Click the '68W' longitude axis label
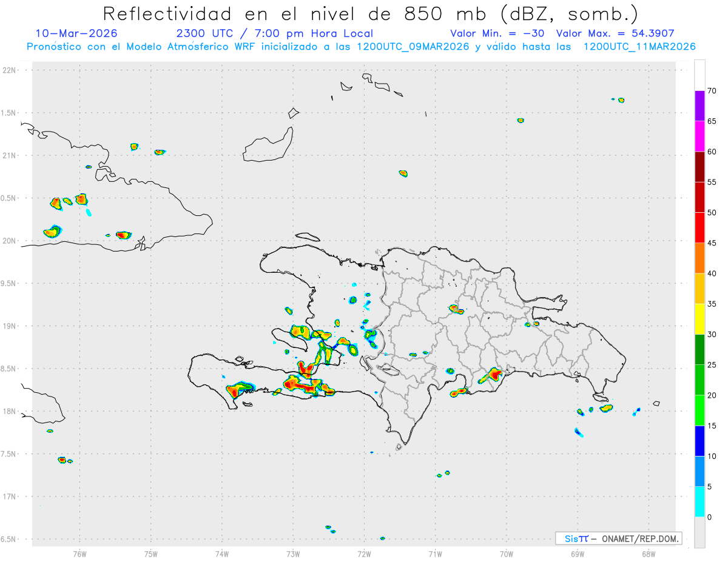 (x=649, y=553)
